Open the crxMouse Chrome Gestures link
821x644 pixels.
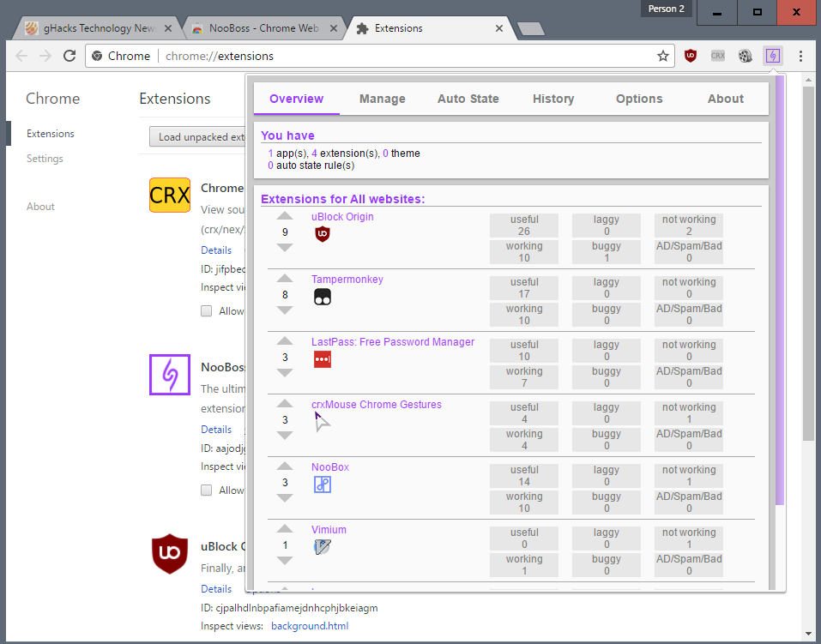pos(377,405)
